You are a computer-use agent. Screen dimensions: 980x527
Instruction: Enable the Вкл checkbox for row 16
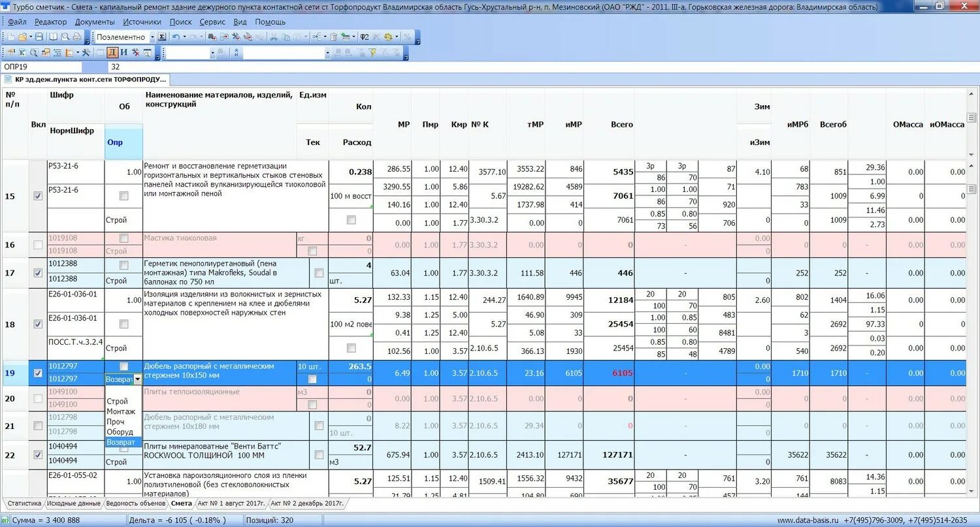tap(38, 245)
